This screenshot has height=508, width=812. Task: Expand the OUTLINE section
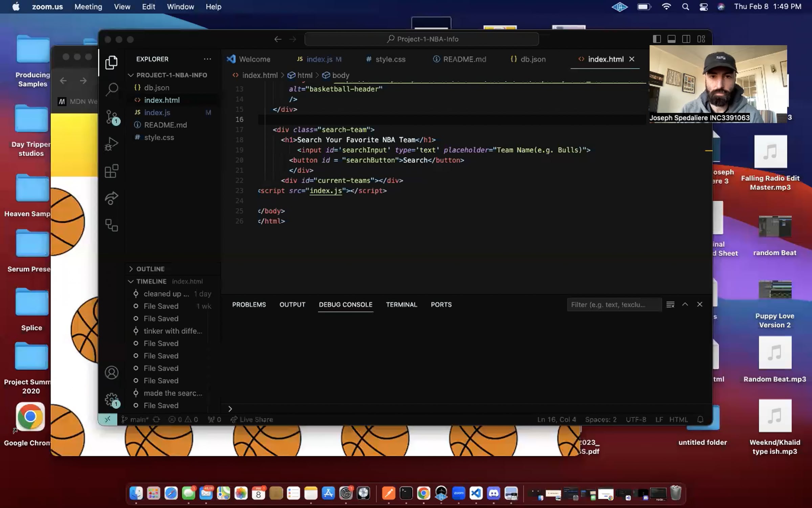point(150,269)
